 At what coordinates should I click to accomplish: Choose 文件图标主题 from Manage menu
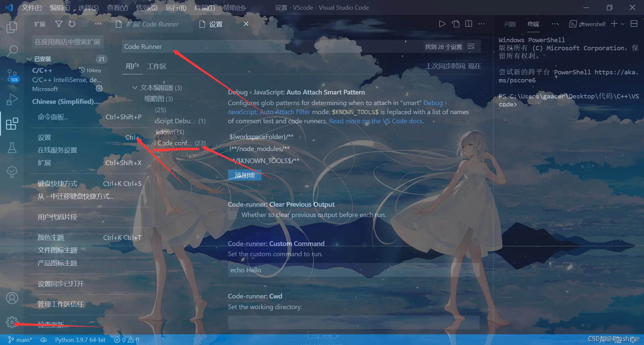point(90,250)
